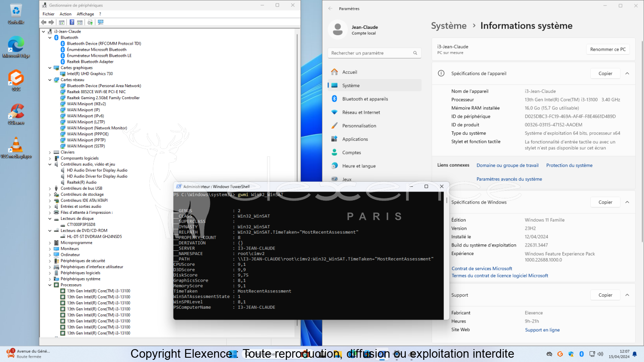This screenshot has width=644, height=362.
Task: Collapse the Spécifications de l'appareil section
Action: point(627,73)
